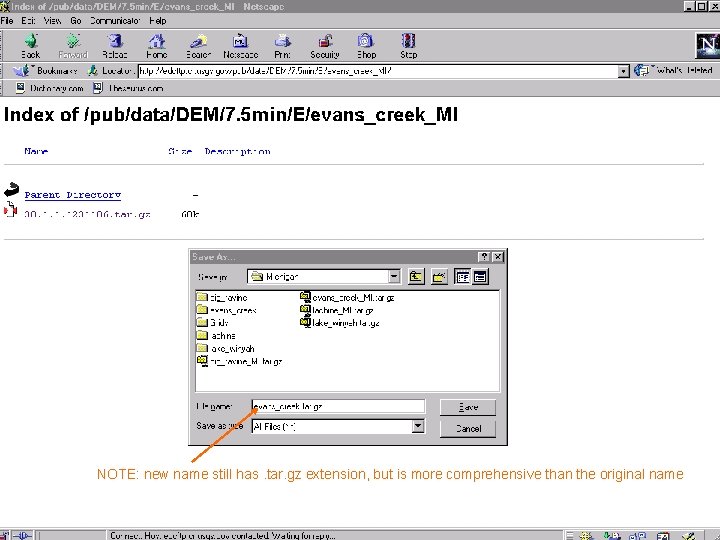Click the Save As help question button
Viewport: 720px width, 540px height.
tap(484, 257)
